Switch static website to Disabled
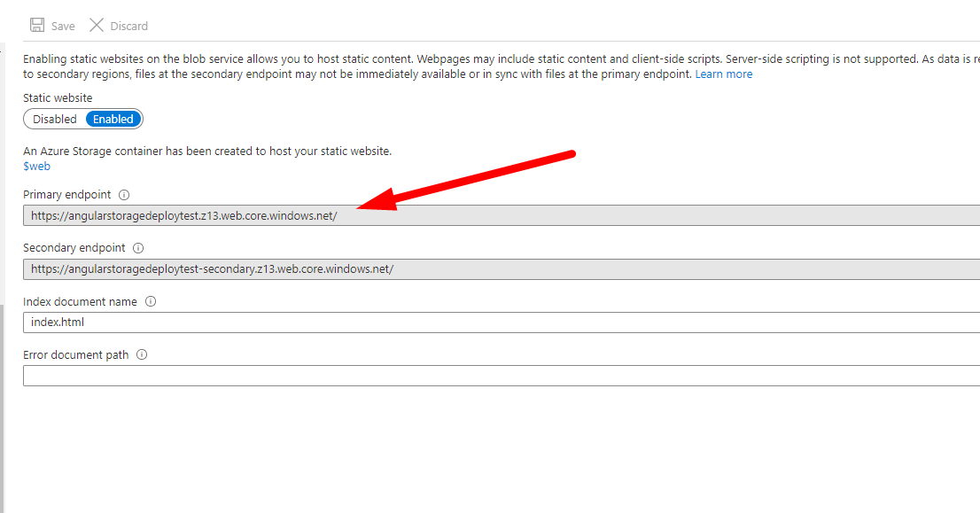 coord(55,119)
